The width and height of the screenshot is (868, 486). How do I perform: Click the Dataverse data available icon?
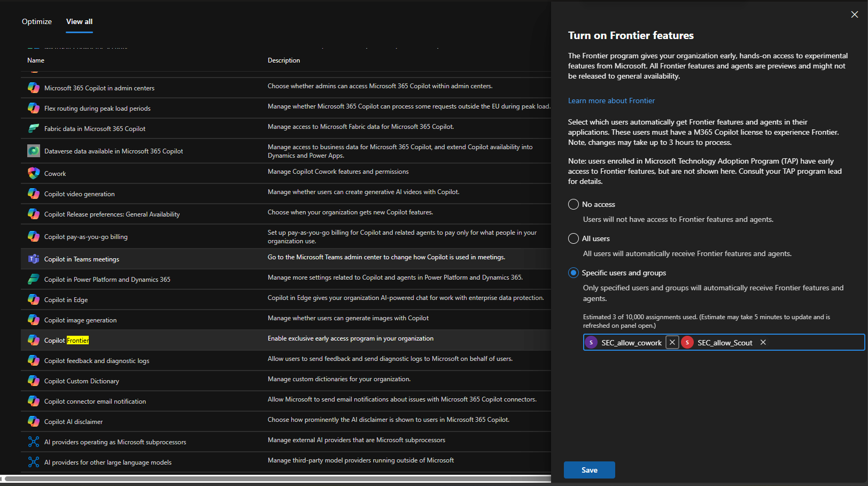click(34, 151)
